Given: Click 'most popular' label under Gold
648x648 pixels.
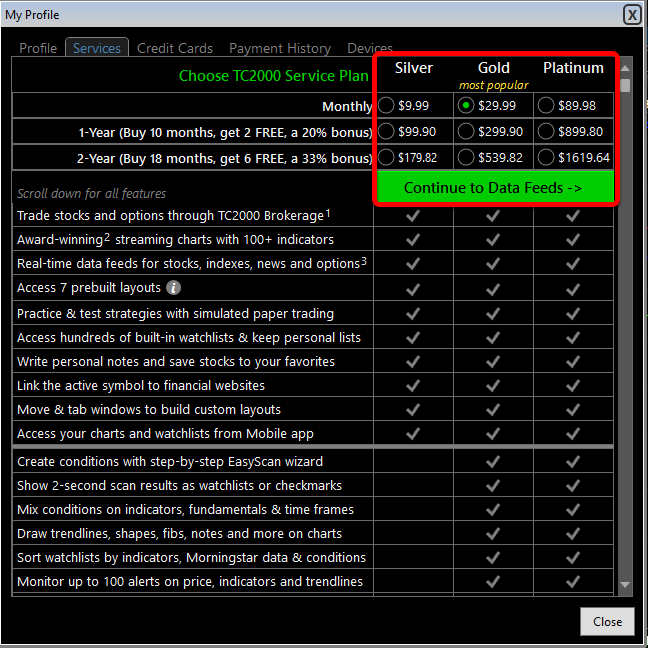Looking at the screenshot, I should tap(493, 85).
